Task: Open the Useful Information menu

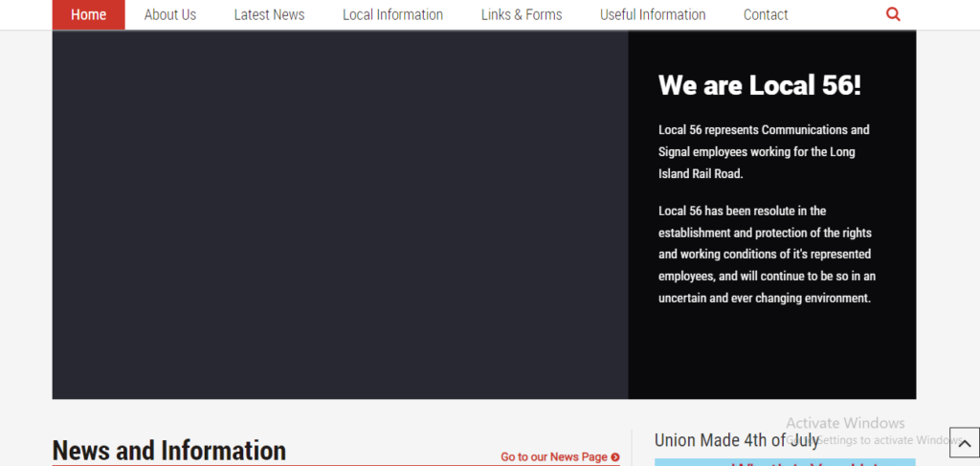Action: coord(653,14)
